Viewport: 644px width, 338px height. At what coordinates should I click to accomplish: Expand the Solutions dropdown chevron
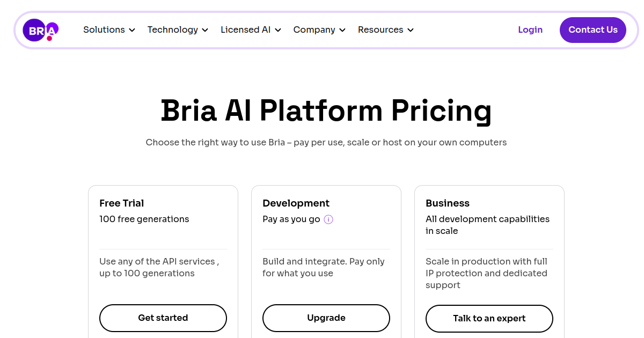[132, 30]
